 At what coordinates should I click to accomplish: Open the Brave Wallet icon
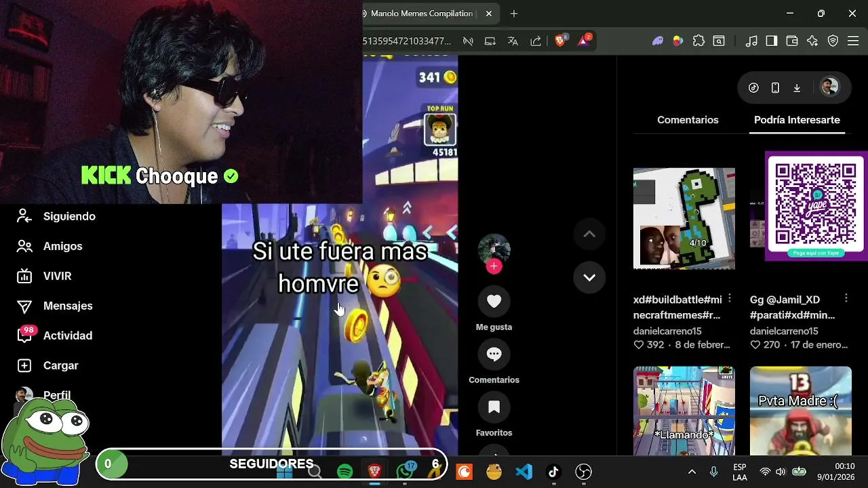(x=791, y=41)
